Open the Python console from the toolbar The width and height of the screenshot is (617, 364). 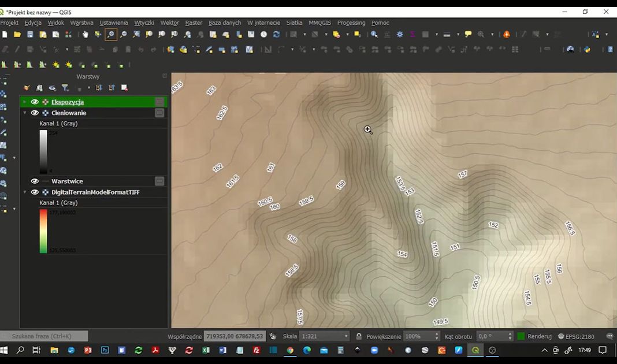pos(588,50)
